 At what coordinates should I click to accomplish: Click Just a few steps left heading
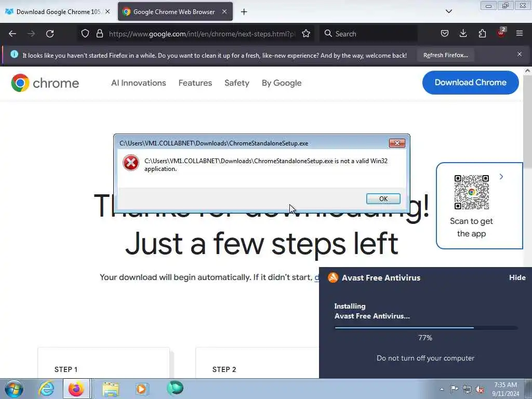pos(262,243)
